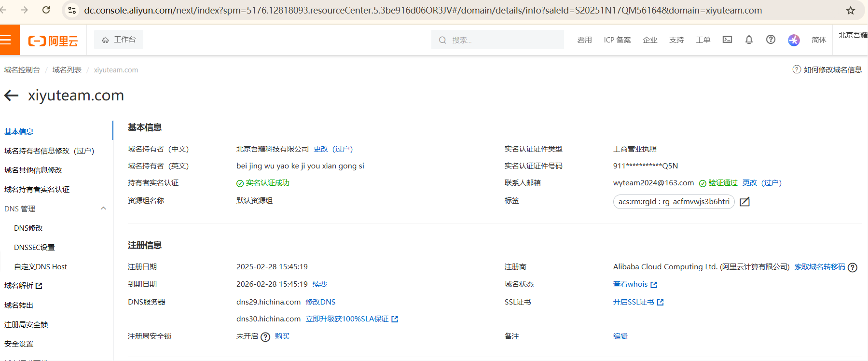The height and width of the screenshot is (361, 868).
Task: Click the registration date 2025-02-28 15:45:19
Action: (x=272, y=267)
